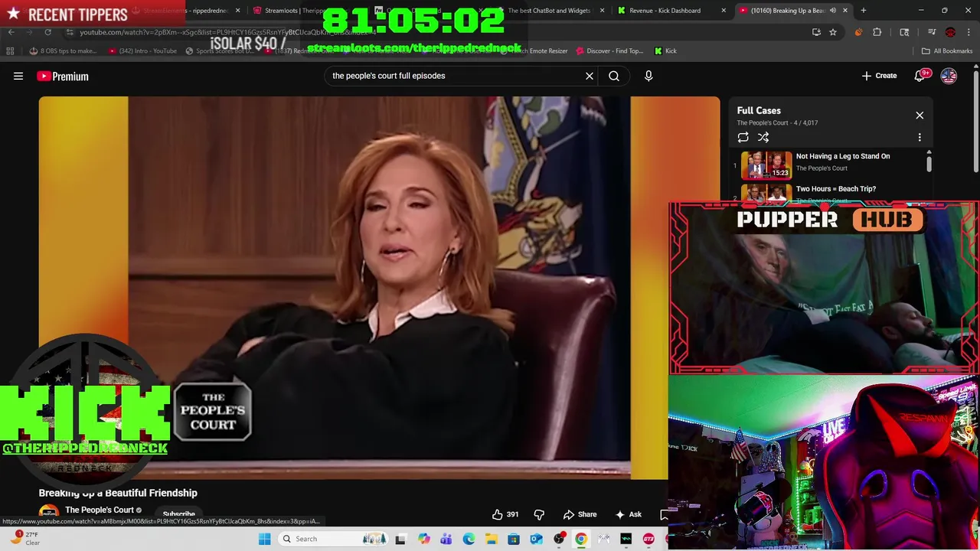Open 'Discover - Find Top...' bookmark

[x=609, y=51]
